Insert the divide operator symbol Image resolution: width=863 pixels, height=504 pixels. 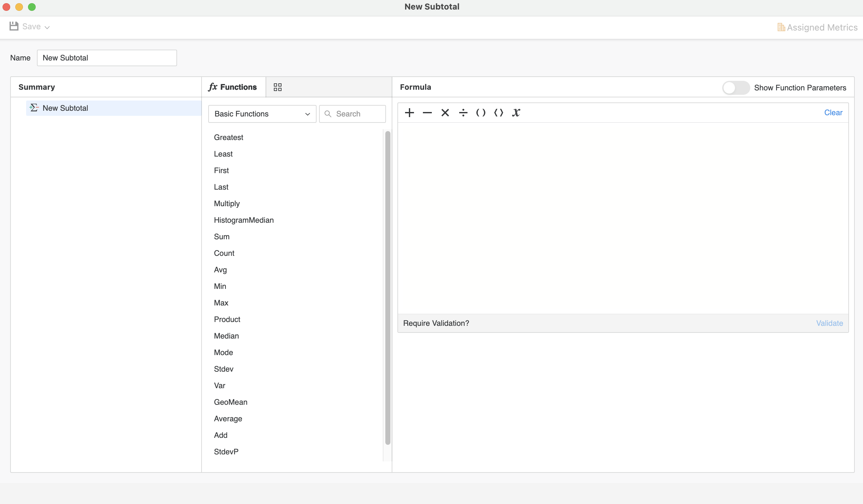point(463,113)
